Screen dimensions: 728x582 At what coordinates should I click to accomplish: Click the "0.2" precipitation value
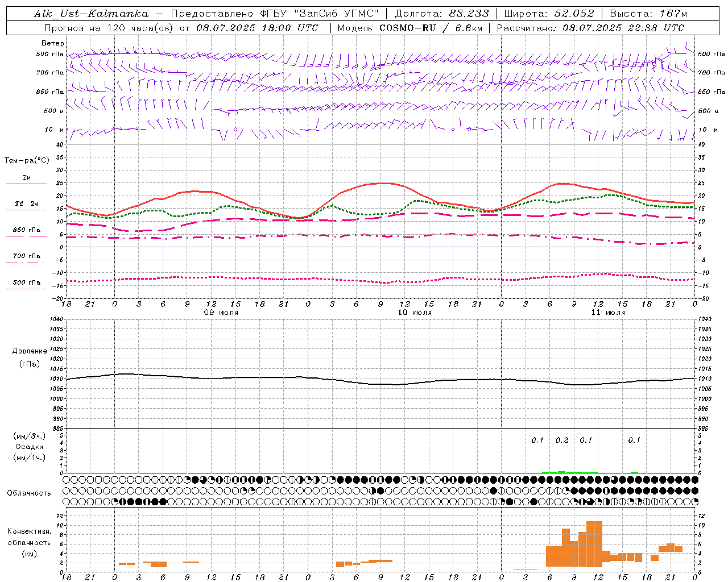pyautogui.click(x=562, y=440)
